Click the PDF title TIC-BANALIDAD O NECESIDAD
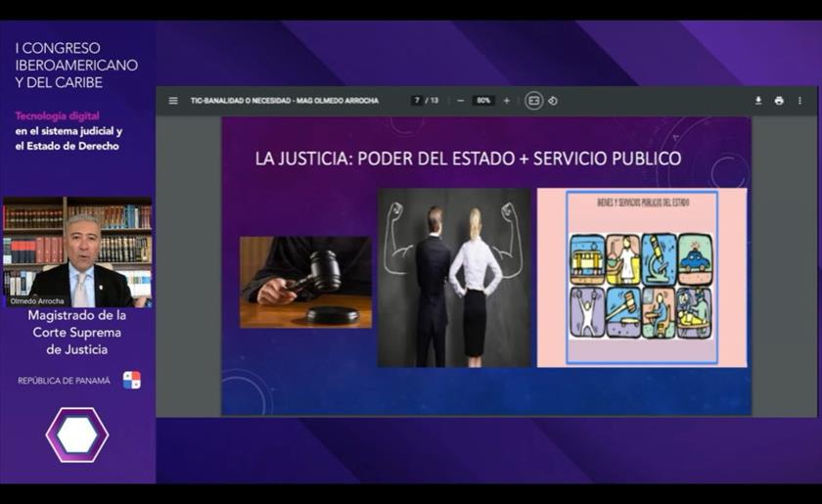The width and height of the screenshot is (822, 504). point(285,101)
